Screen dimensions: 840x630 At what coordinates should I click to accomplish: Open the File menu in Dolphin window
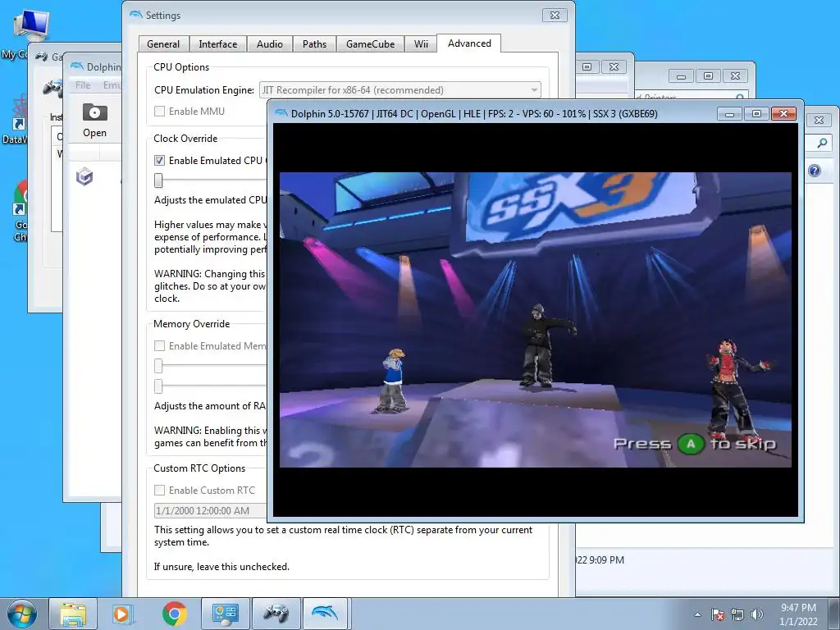(83, 85)
